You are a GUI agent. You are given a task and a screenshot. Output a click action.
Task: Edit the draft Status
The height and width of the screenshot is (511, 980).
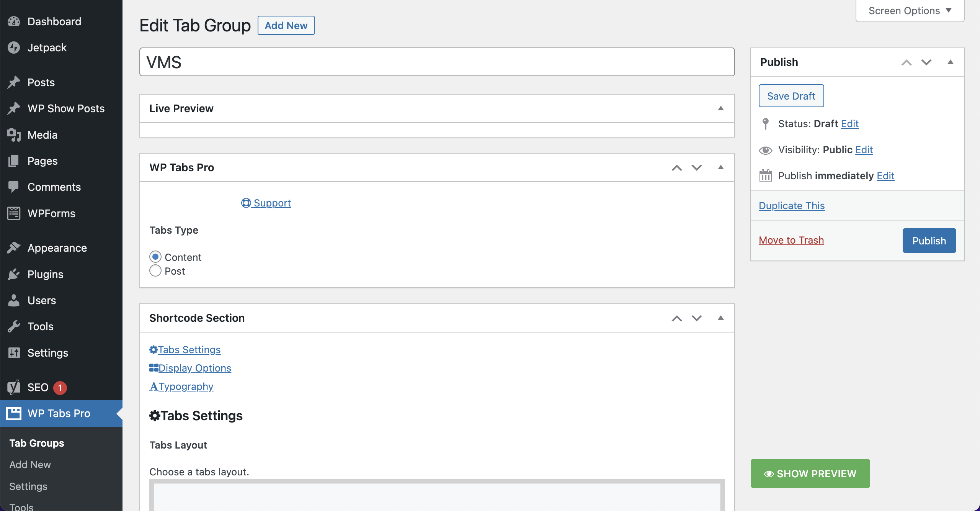click(x=850, y=124)
